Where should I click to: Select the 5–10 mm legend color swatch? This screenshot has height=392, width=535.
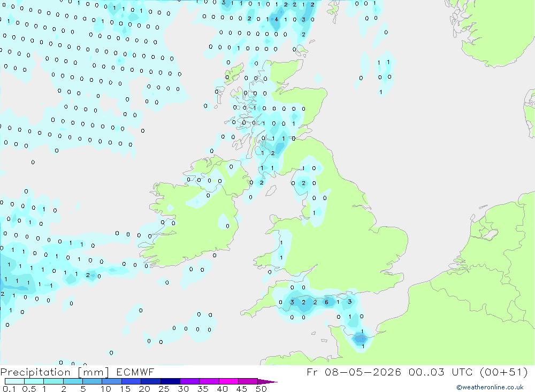(x=93, y=381)
